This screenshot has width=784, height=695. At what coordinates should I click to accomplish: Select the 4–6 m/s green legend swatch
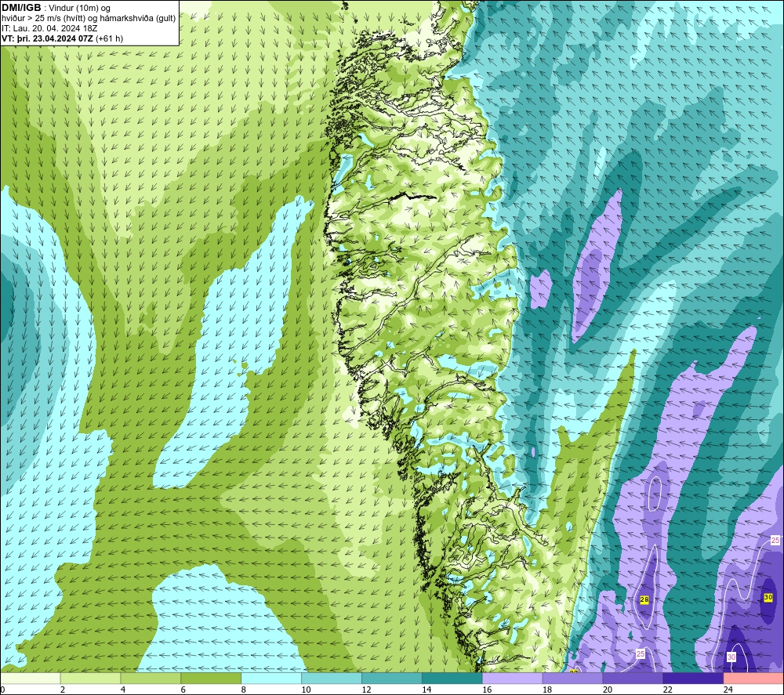tap(151, 678)
